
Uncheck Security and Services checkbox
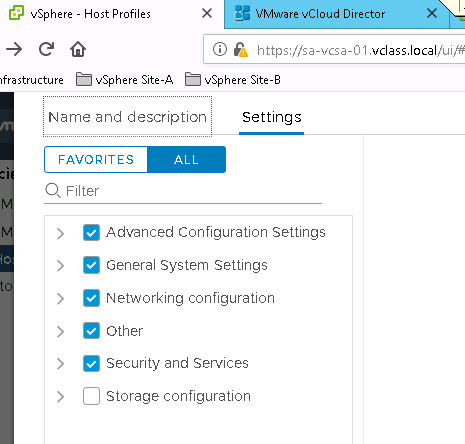(x=91, y=363)
